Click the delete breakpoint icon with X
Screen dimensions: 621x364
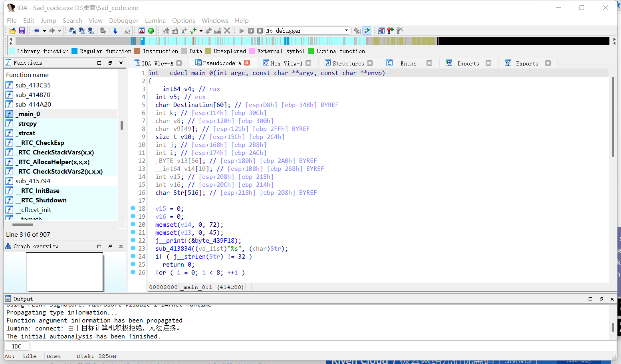tap(400, 31)
